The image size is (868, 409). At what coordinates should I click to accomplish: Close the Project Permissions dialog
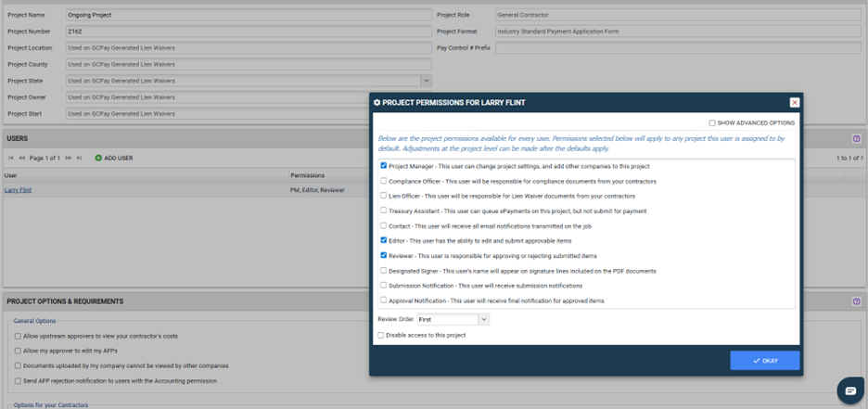795,102
